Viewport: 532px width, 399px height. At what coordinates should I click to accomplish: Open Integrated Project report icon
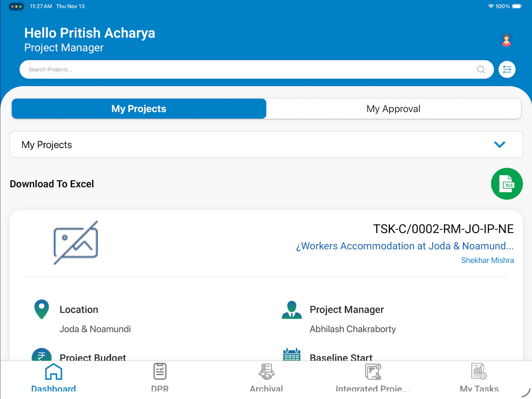click(373, 372)
